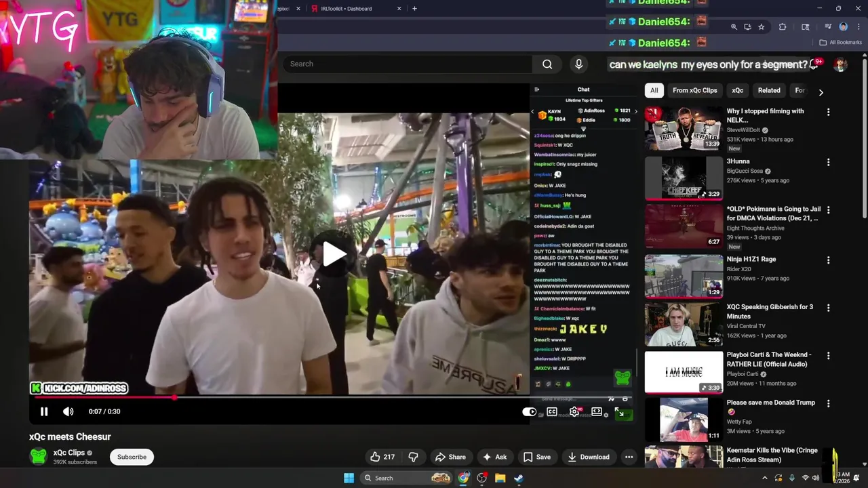Open options menu for 3Hunna video
Viewport: 868px width, 488px height.
tap(828, 162)
